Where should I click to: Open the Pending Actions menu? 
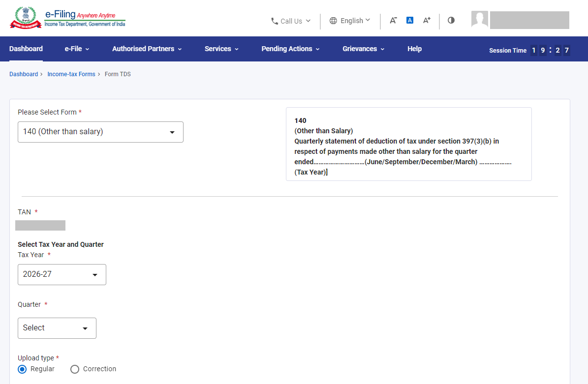point(291,49)
